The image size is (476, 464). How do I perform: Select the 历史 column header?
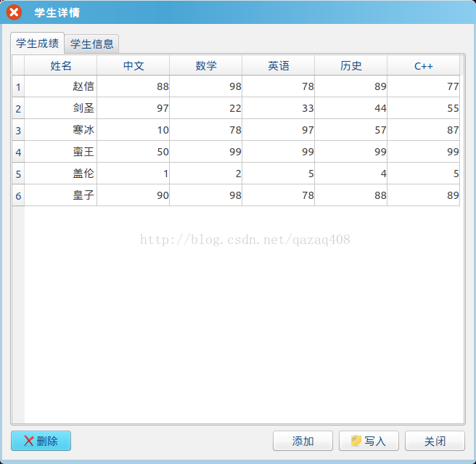tap(351, 65)
